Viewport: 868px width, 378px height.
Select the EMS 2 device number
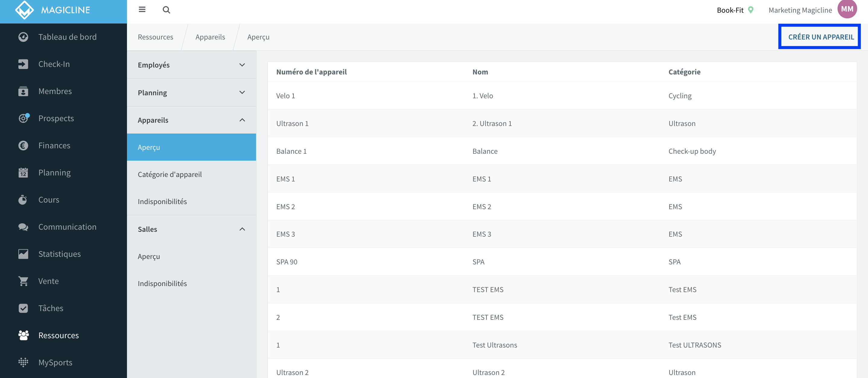click(285, 206)
